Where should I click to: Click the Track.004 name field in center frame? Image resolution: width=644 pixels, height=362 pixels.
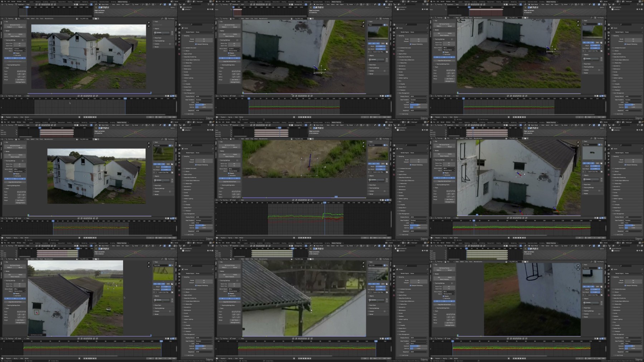click(x=376, y=145)
